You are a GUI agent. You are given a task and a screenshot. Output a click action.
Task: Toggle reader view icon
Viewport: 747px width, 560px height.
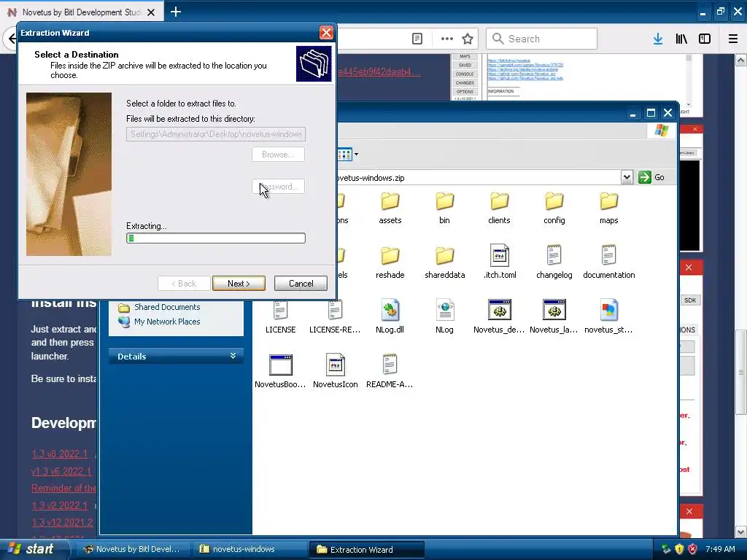point(417,39)
